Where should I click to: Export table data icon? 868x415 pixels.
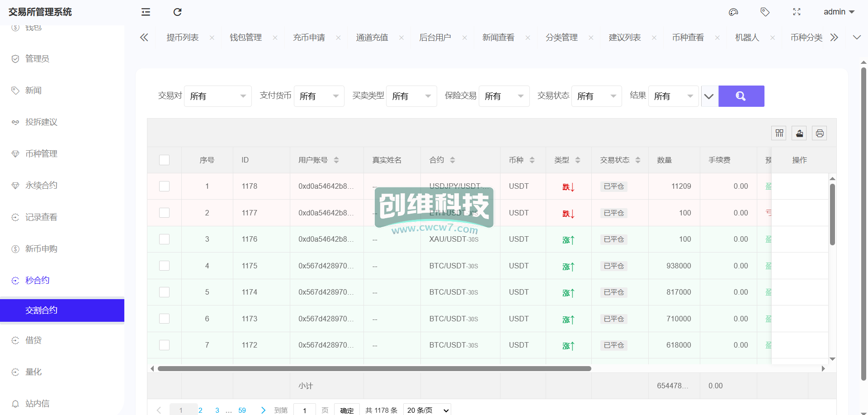pos(799,133)
